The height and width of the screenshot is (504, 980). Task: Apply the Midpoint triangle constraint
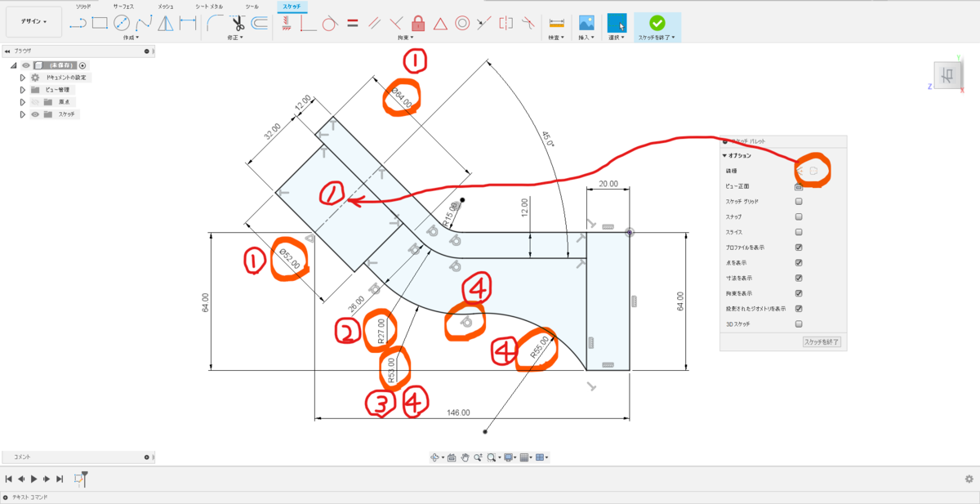click(x=440, y=23)
